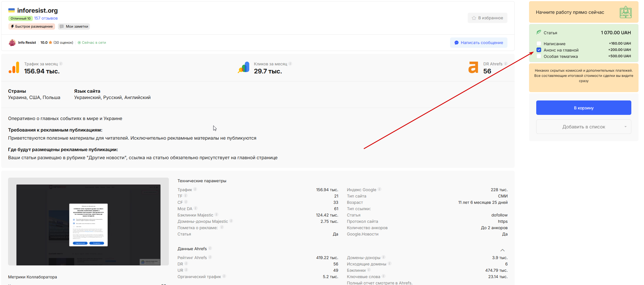
Task: Click the chat bubble icon in Написать сообщение
Action: click(x=456, y=43)
